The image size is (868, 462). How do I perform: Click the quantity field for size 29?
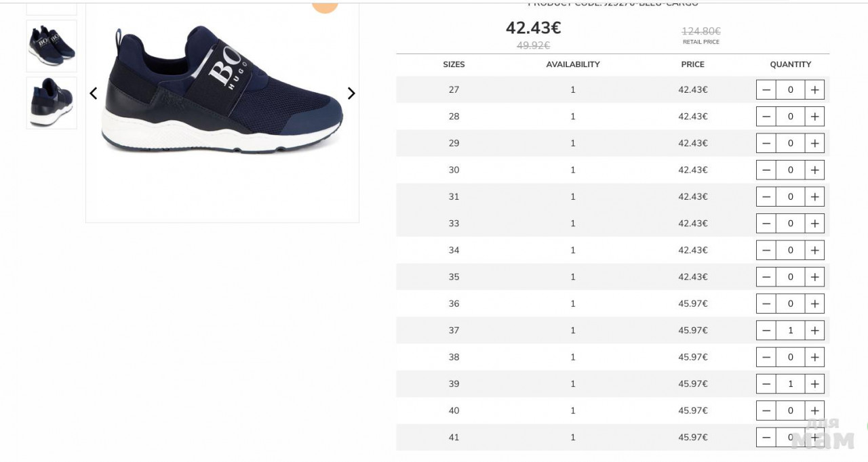tap(790, 143)
